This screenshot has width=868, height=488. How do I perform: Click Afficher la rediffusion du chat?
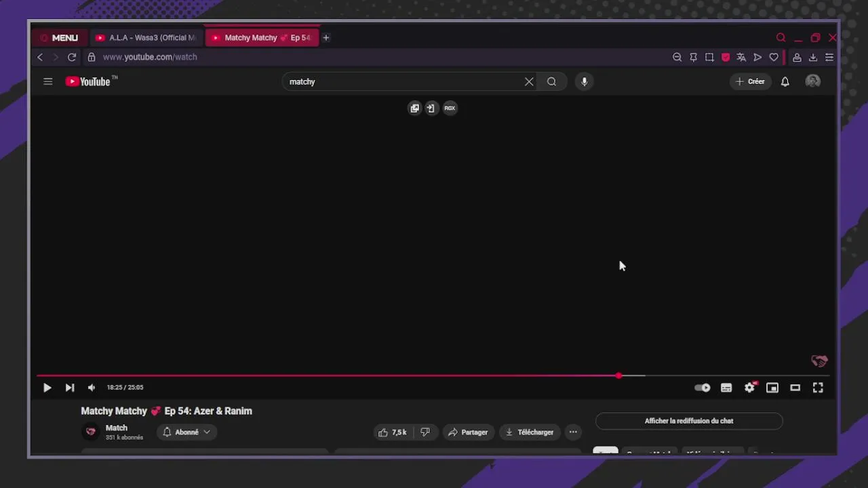(689, 421)
